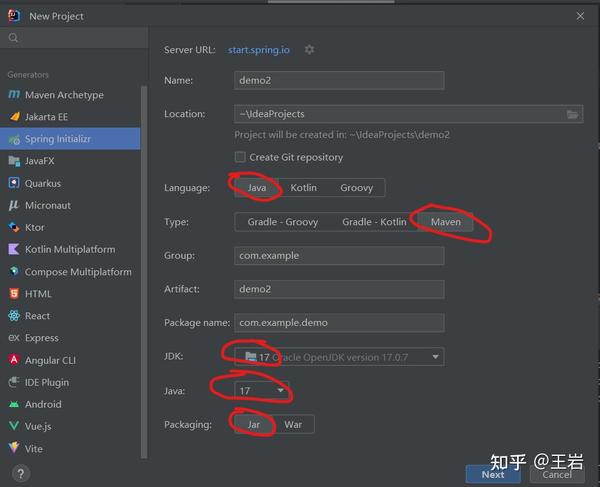
Task: Select Vue.js generator
Action: pos(70,426)
